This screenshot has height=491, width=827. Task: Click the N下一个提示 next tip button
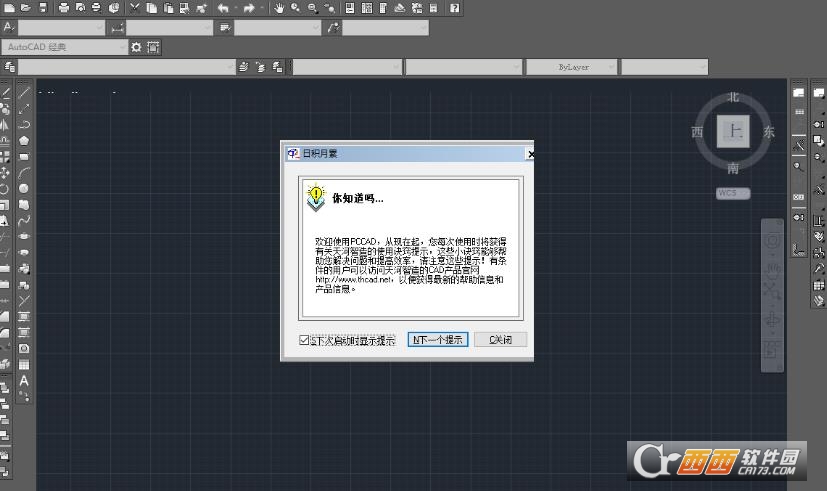pos(438,340)
